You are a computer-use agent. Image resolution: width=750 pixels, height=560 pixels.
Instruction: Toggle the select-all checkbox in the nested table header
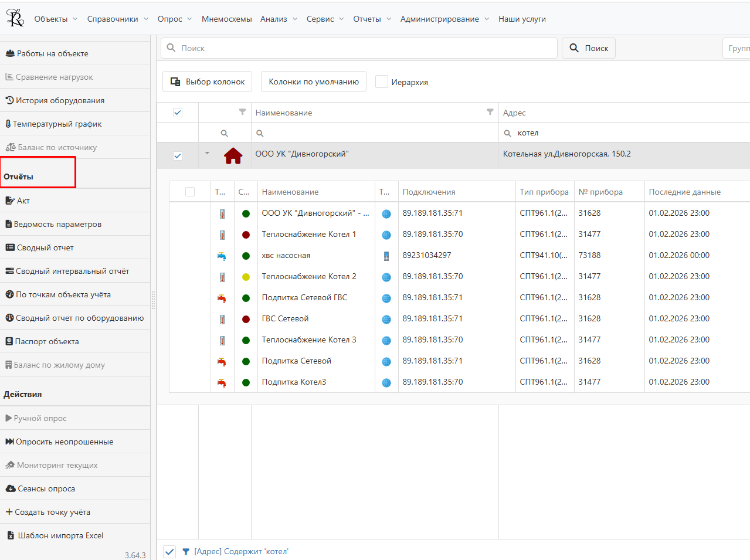tap(190, 192)
